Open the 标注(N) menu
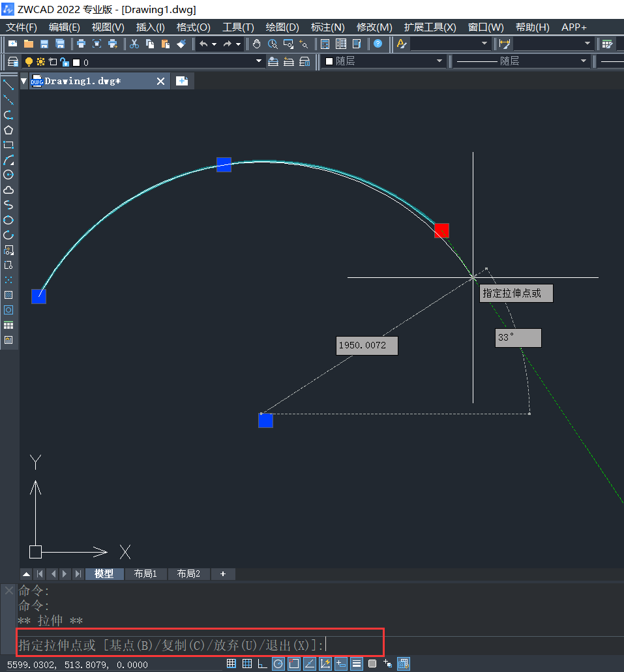The height and width of the screenshot is (672, 624). (x=327, y=27)
